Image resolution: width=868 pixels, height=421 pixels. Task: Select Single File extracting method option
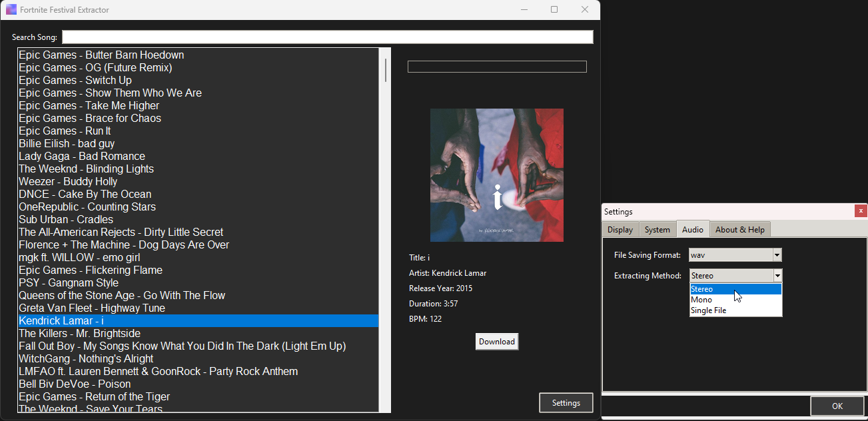[x=708, y=310]
